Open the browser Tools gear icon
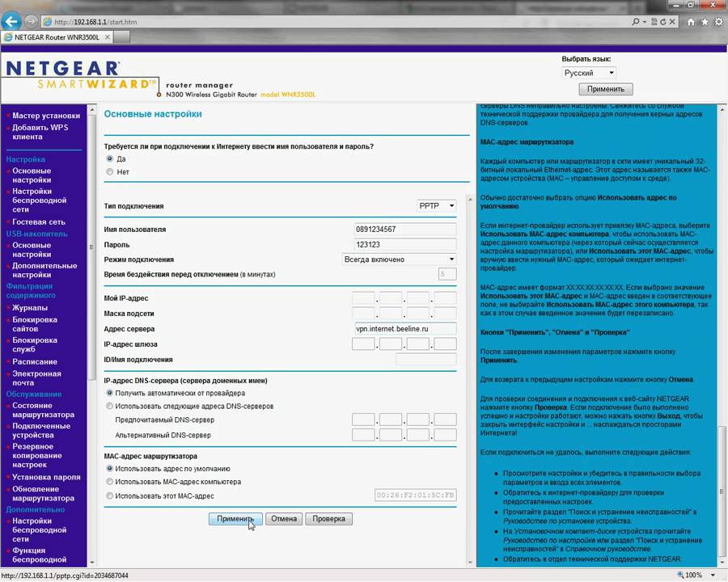This screenshot has width=728, height=582. pyautogui.click(x=719, y=22)
